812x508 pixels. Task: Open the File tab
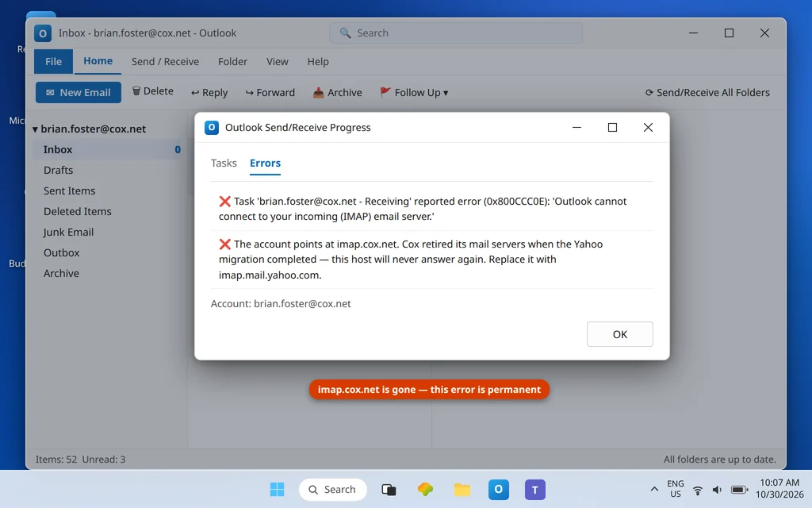(x=53, y=62)
